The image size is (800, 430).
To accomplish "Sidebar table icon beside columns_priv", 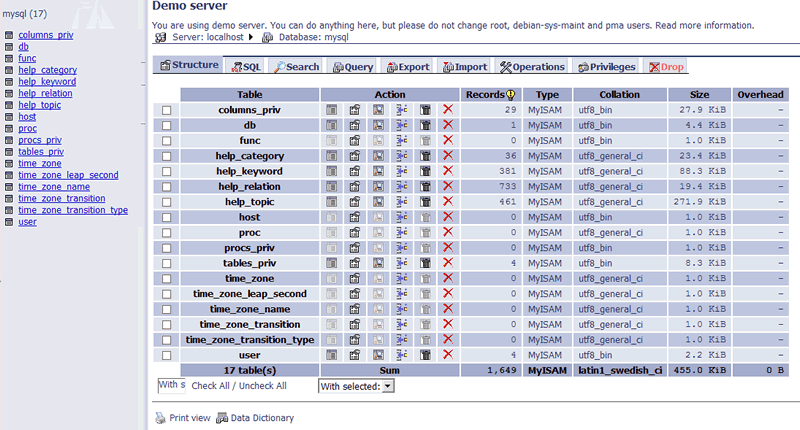I will click(9, 35).
